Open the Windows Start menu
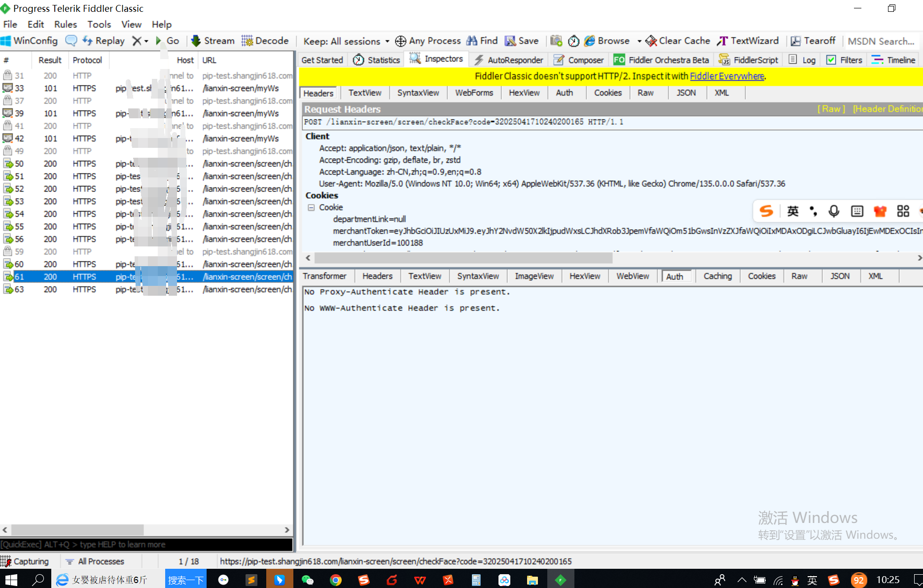The width and height of the screenshot is (923, 588). tap(11, 580)
